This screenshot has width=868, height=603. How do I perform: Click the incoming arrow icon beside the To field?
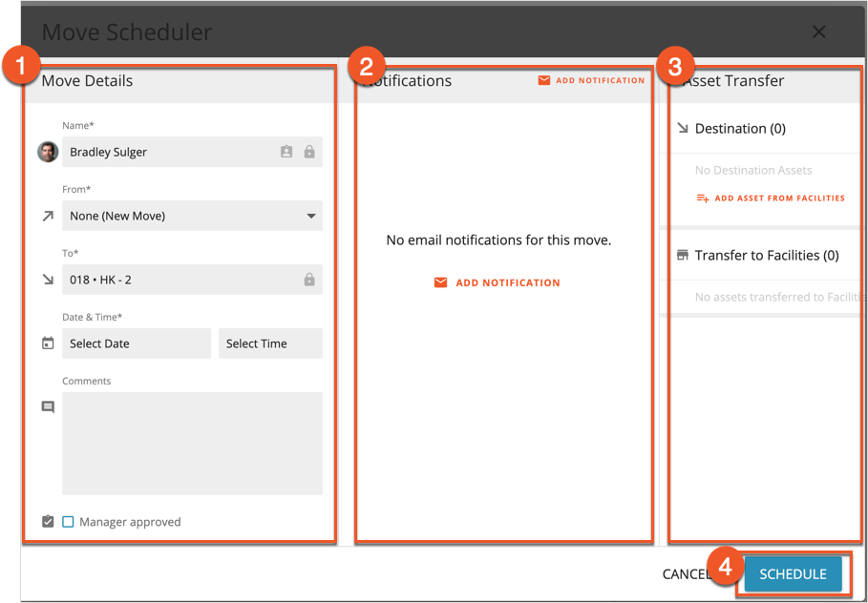(48, 280)
